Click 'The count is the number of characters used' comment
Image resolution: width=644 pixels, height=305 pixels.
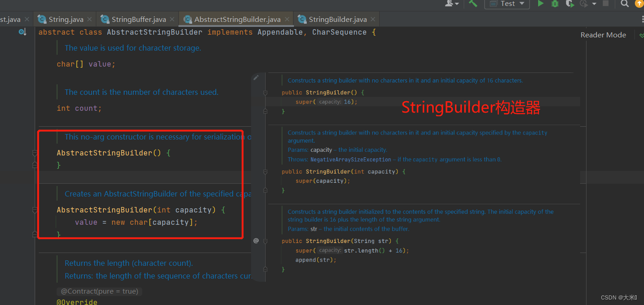(x=141, y=92)
